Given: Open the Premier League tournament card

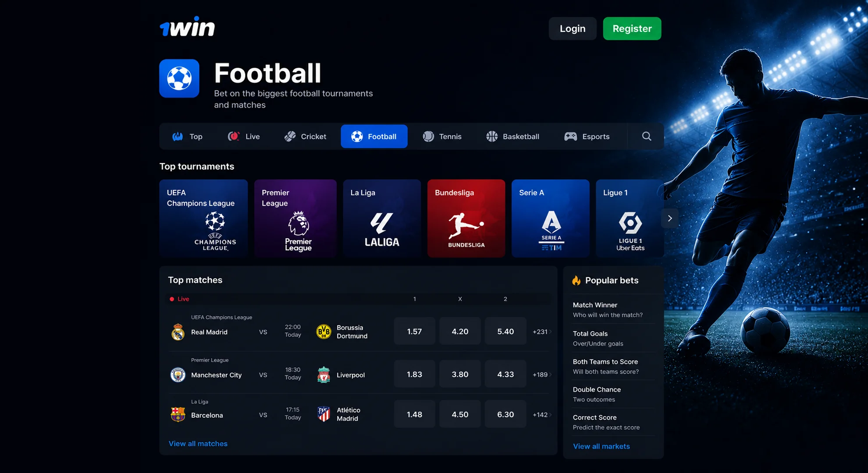Looking at the screenshot, I should [x=295, y=218].
